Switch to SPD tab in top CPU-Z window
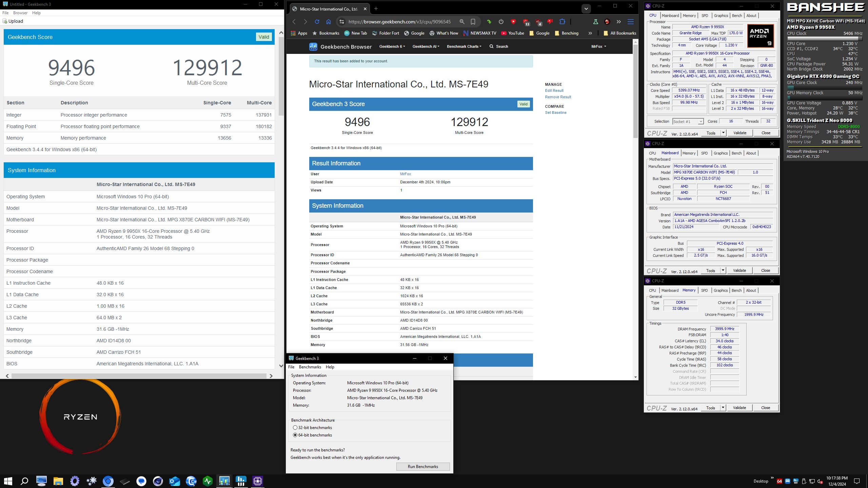Viewport: 868px width, 488px height. [x=705, y=16]
